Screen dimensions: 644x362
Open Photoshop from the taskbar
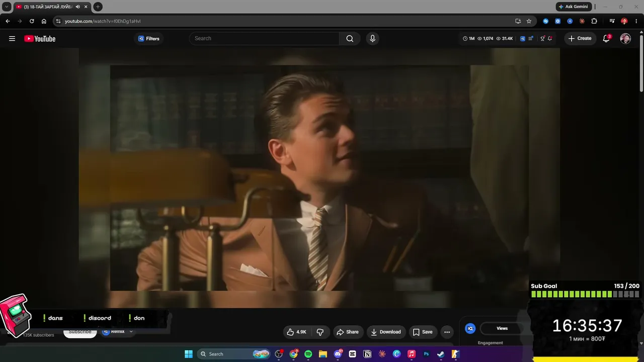[x=426, y=354]
